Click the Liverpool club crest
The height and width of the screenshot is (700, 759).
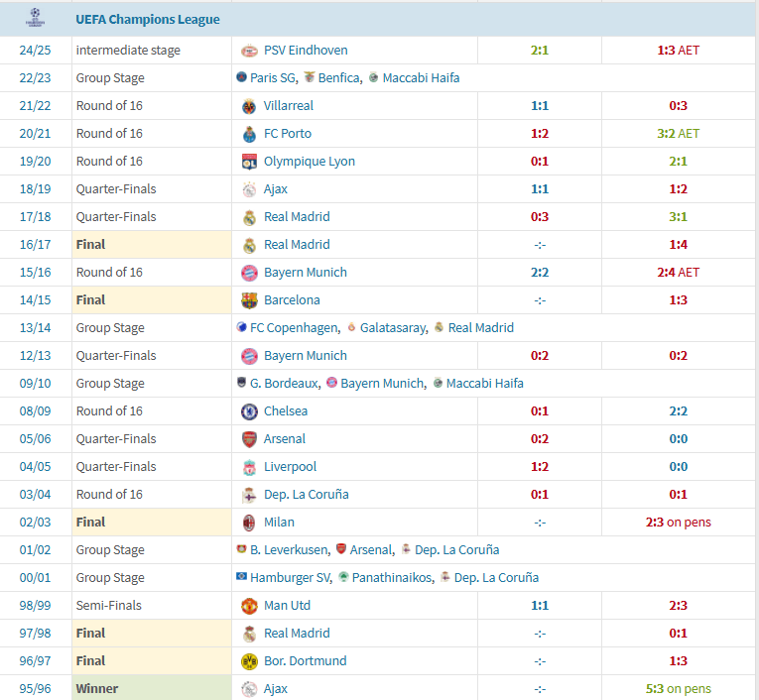coord(249,467)
